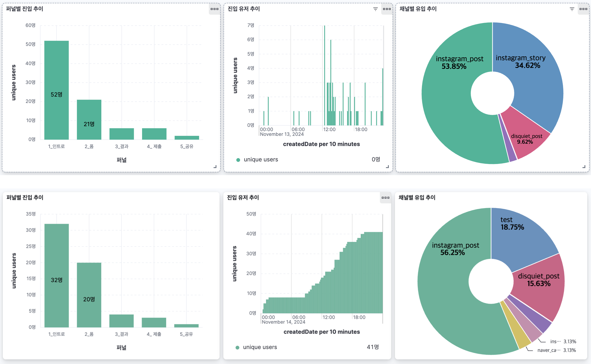591x364 pixels.
Task: Click the filter icon on the instagram_story pie panel
Action: coord(572,9)
